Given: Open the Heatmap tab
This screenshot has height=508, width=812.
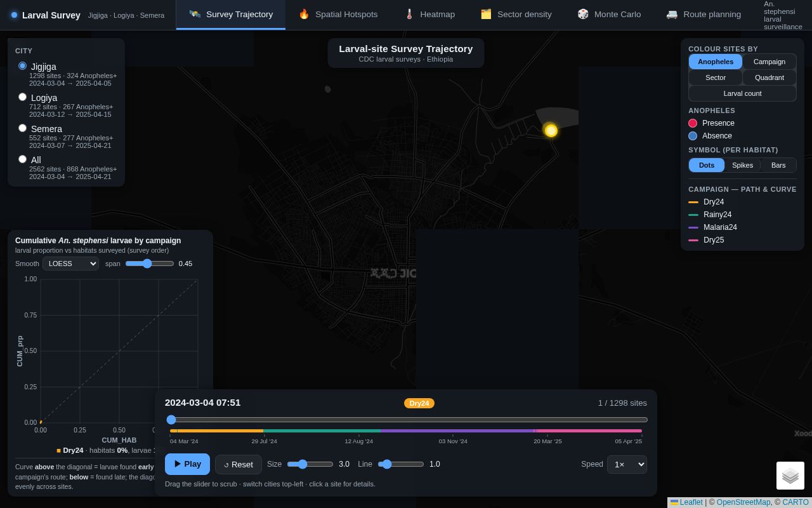Looking at the screenshot, I should tap(429, 14).
